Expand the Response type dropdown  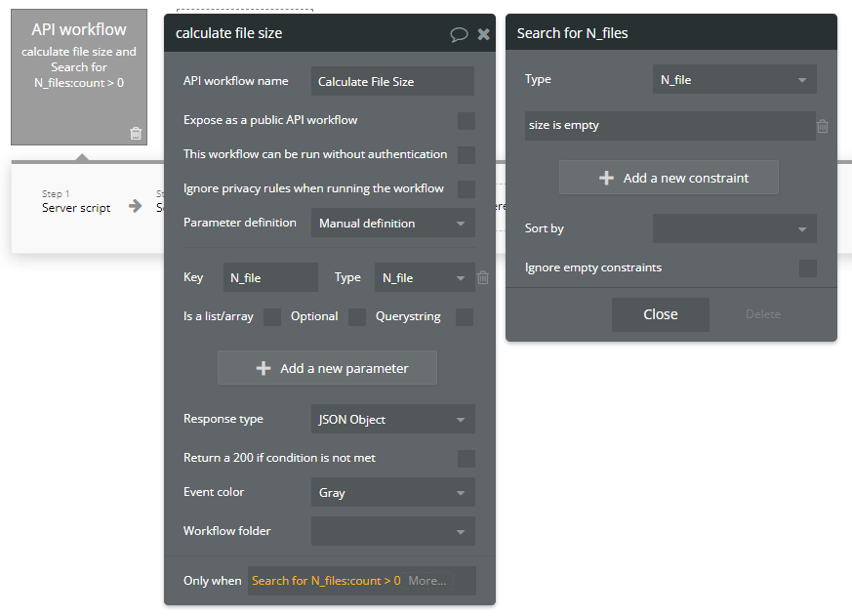[392, 420]
